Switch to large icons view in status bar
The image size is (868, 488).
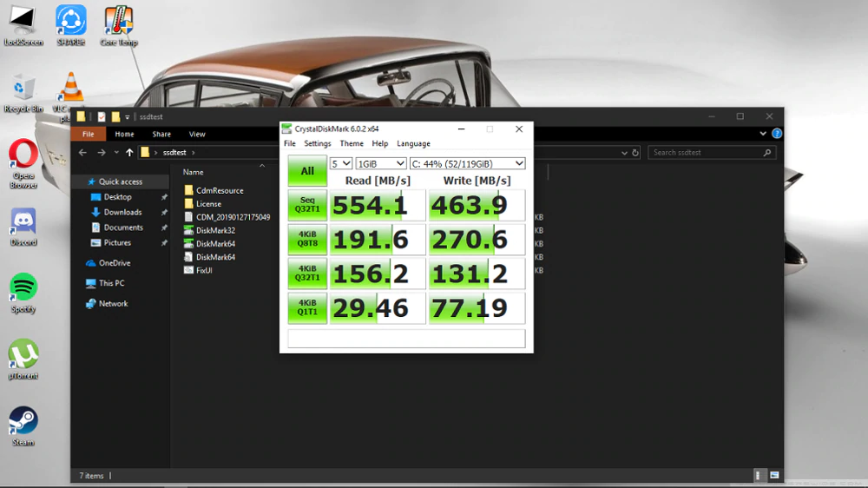click(x=774, y=476)
